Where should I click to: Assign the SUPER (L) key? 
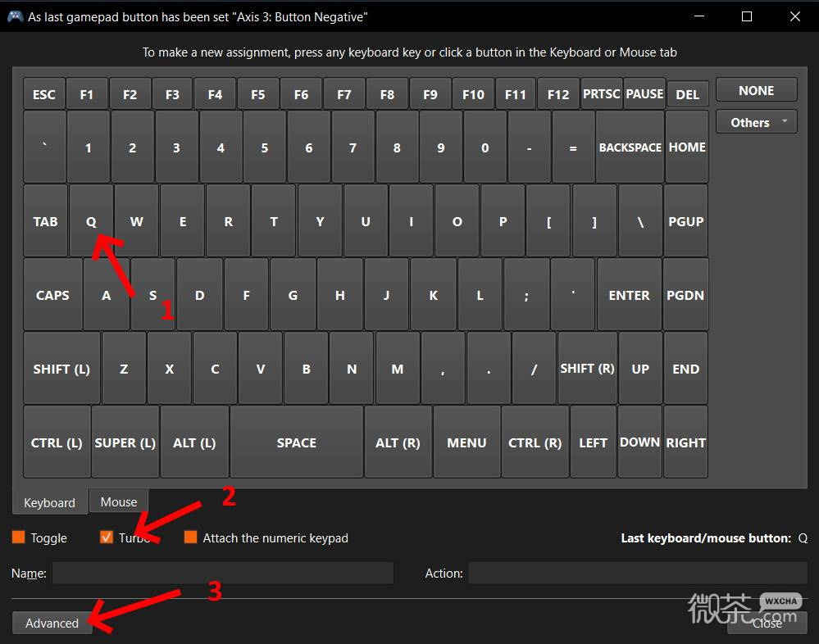pyautogui.click(x=125, y=442)
